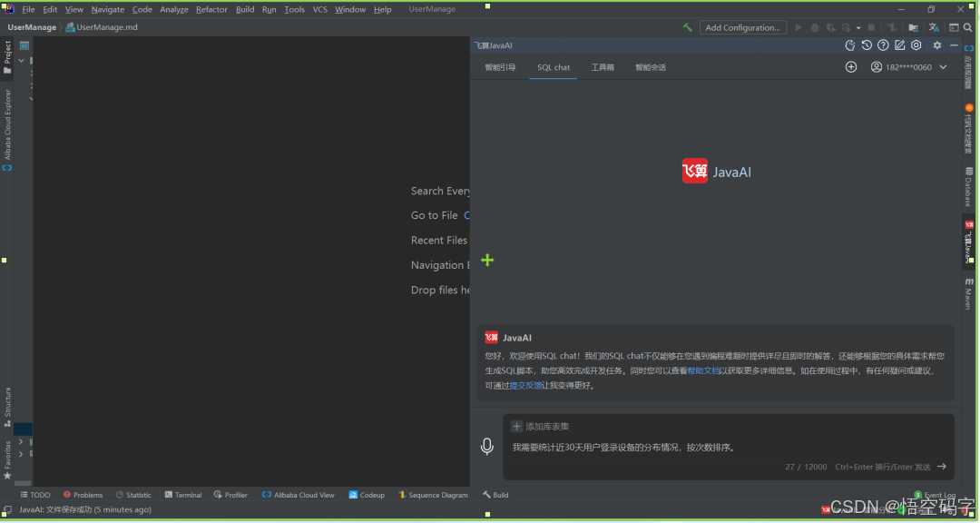Click the Translate icon in toolbar
This screenshot has width=980, height=523.
click(x=934, y=27)
